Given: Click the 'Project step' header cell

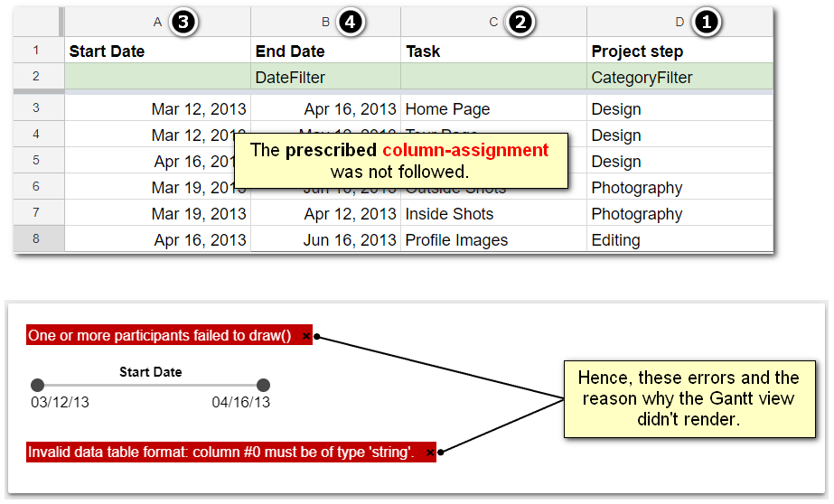Looking at the screenshot, I should point(679,51).
